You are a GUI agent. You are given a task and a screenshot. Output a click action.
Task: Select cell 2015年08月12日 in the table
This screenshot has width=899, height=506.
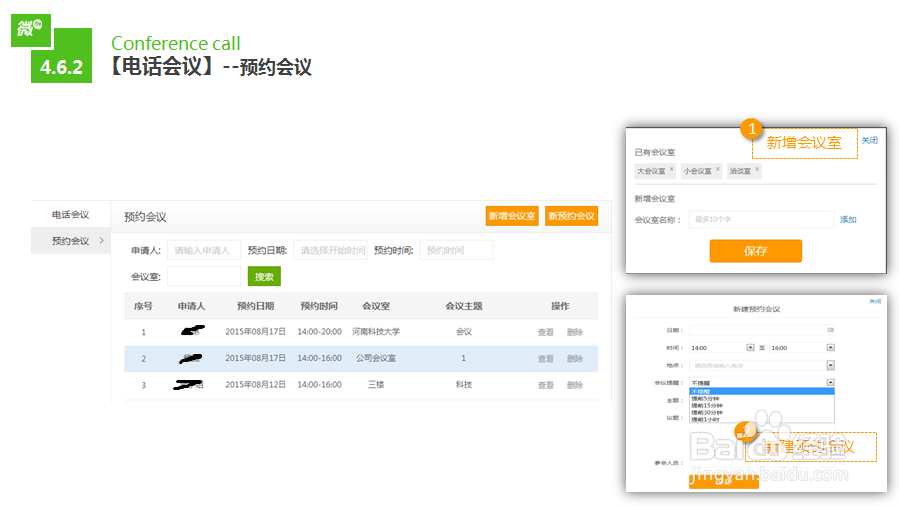255,385
